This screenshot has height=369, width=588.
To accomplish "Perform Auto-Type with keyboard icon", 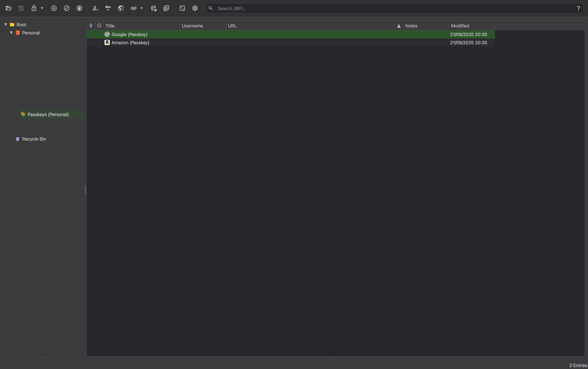I will pyautogui.click(x=133, y=8).
